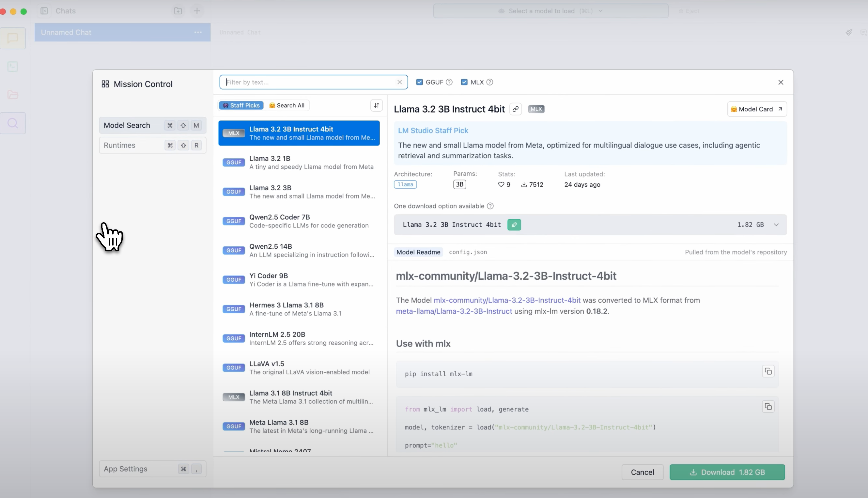This screenshot has height=498, width=868.
Task: Click Download 1.82 GB button
Action: pos(727,472)
